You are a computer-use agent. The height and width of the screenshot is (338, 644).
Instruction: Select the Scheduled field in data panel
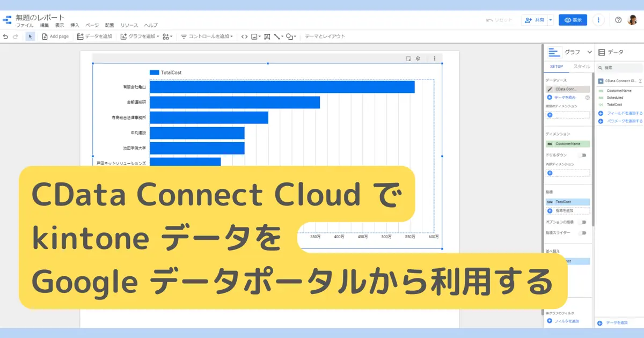click(615, 98)
